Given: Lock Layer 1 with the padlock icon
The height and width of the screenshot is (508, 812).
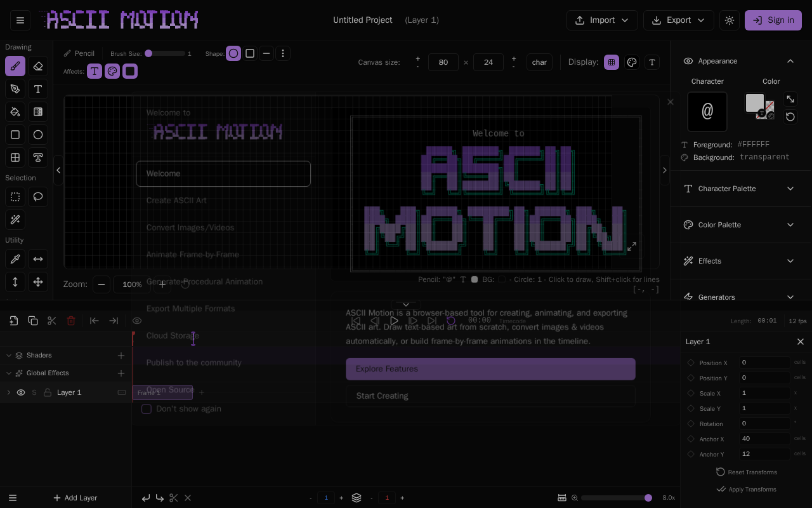Looking at the screenshot, I should click(48, 392).
